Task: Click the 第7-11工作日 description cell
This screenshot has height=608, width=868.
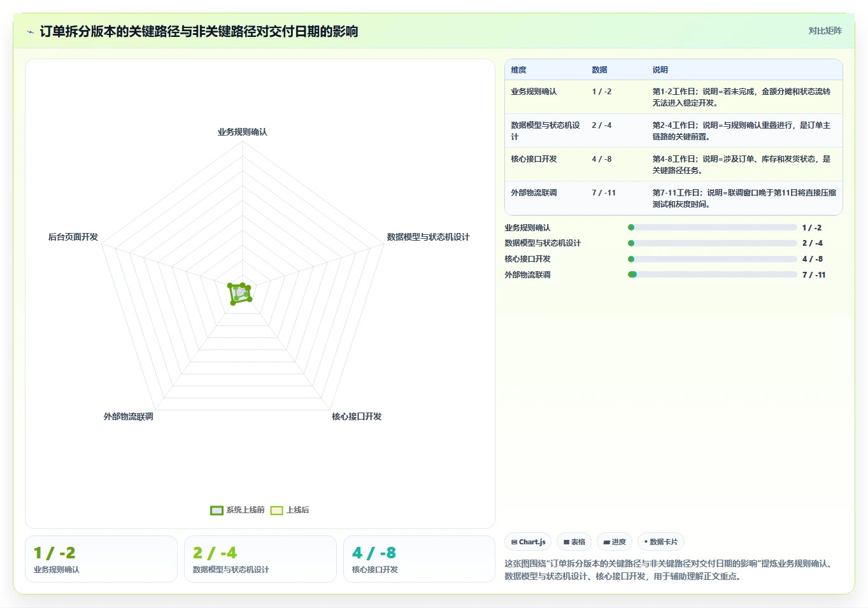Action: tap(744, 199)
